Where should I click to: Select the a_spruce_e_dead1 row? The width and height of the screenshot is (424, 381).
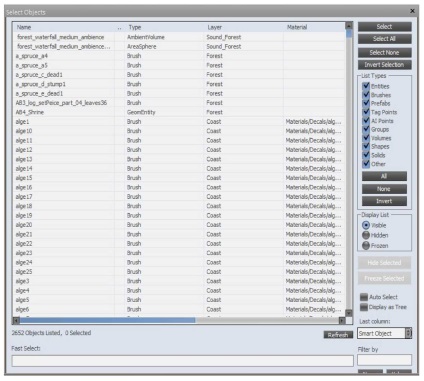pyautogui.click(x=179, y=93)
